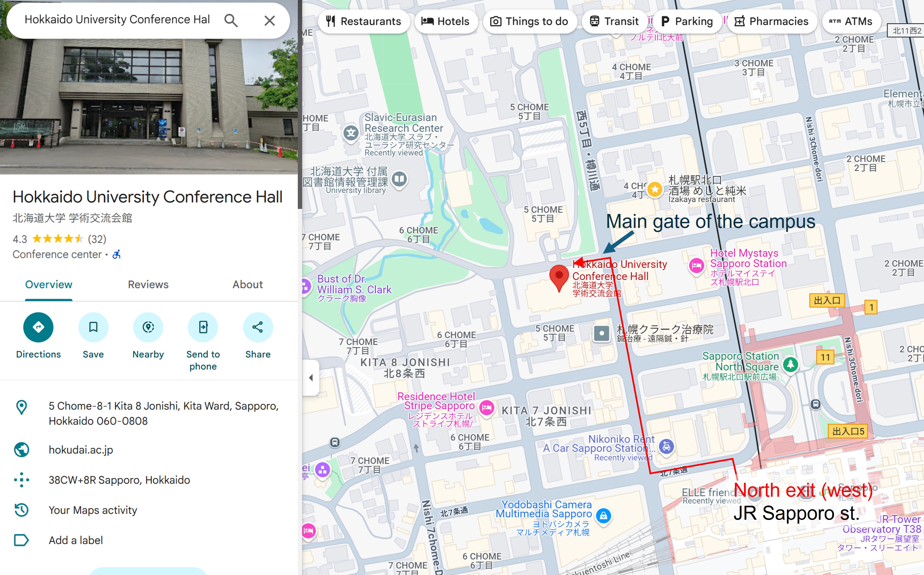
Task: Click the Transit chip
Action: pos(614,21)
